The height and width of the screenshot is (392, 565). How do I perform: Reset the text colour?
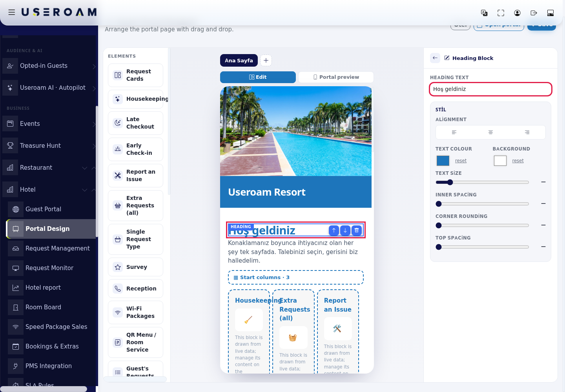tap(461, 161)
